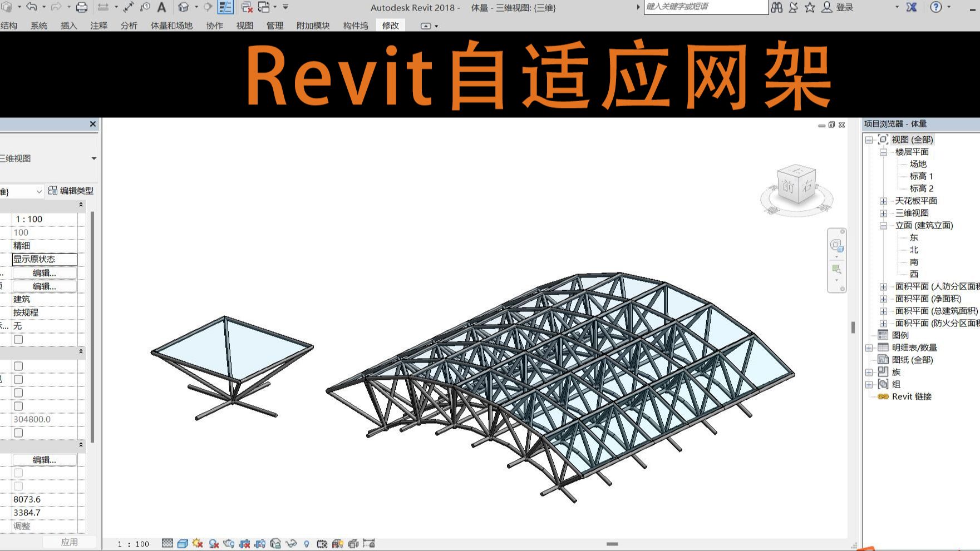Select the Revit 链接 tree item
This screenshot has width=980, height=551.
tap(912, 396)
